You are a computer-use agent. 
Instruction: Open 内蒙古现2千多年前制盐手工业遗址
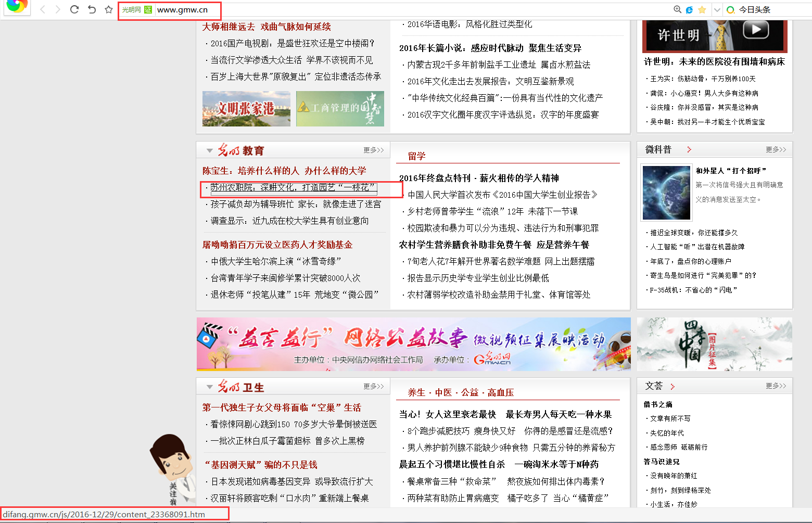coord(499,65)
